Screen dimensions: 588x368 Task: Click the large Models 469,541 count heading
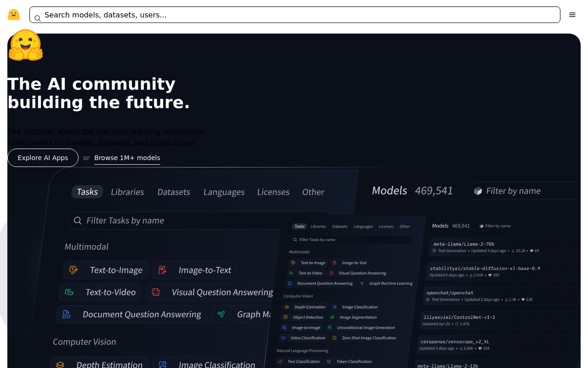(413, 190)
